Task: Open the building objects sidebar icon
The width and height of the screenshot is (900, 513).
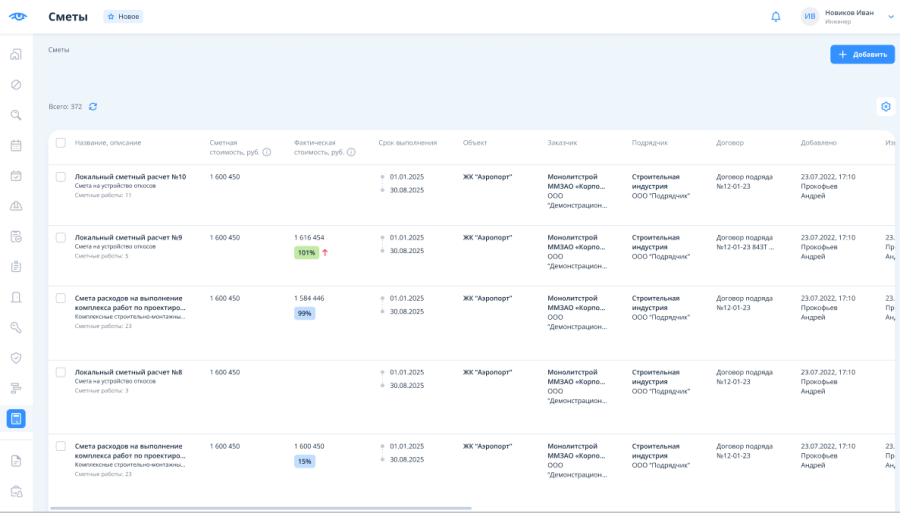Action: pyautogui.click(x=16, y=55)
